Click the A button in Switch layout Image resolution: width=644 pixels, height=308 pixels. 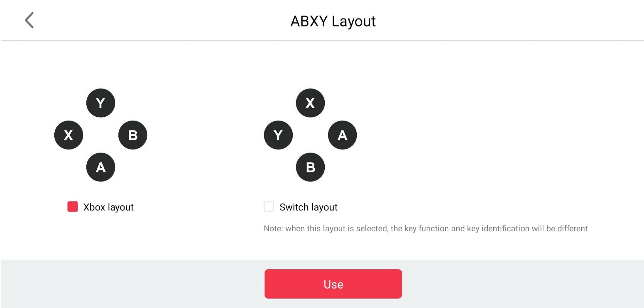tap(342, 135)
